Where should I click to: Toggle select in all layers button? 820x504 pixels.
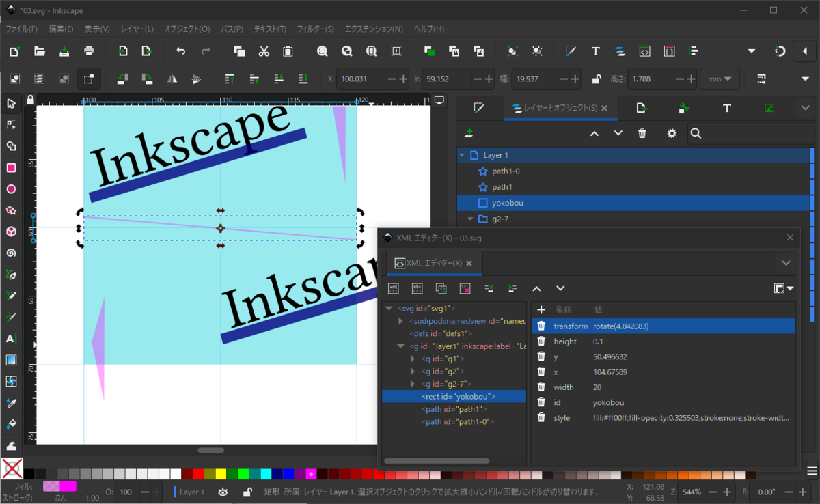click(x=39, y=79)
